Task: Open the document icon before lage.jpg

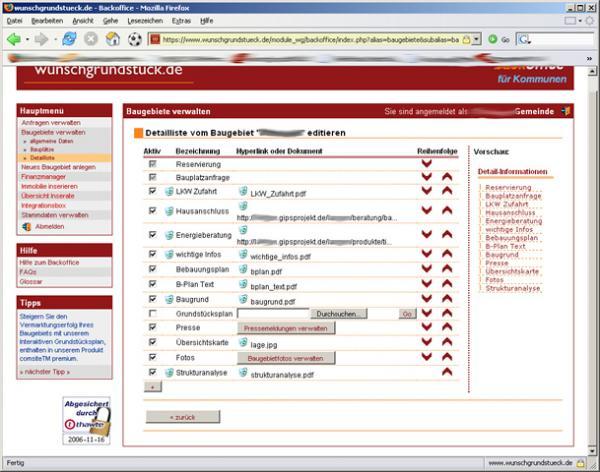Action: point(243,342)
